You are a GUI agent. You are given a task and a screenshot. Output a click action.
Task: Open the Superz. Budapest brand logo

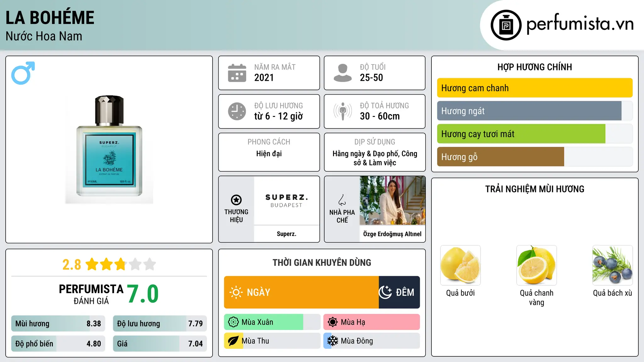286,200
